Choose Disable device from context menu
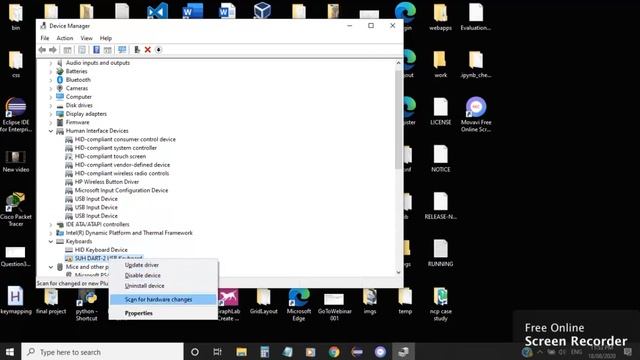The height and width of the screenshot is (360, 640). coord(163,276)
